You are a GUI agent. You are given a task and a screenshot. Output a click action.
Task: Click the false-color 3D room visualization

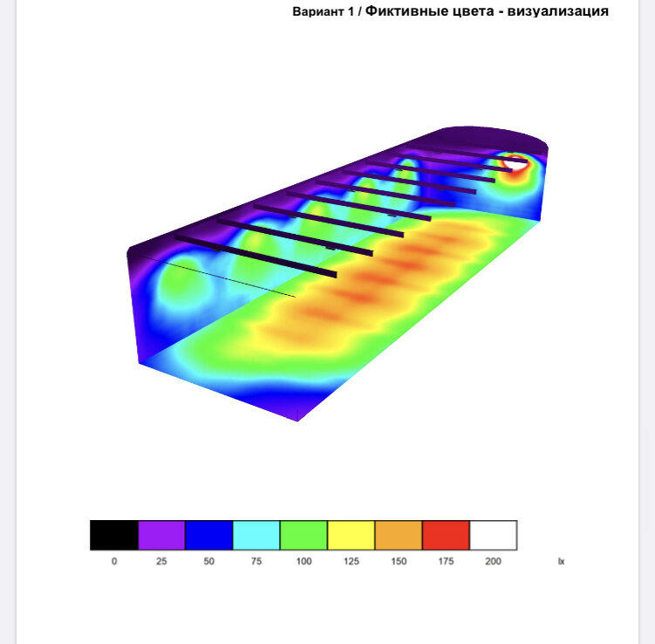pos(338,274)
